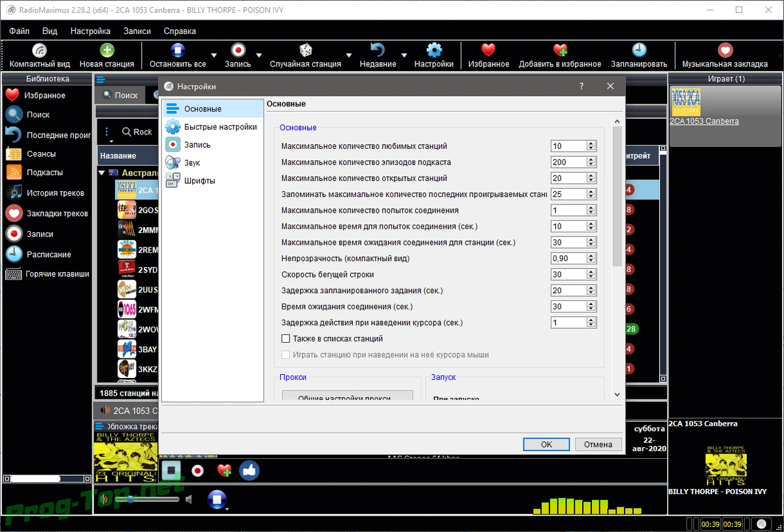
Task: Expand dropdown arrow next to Остановить все
Action: coord(214,56)
